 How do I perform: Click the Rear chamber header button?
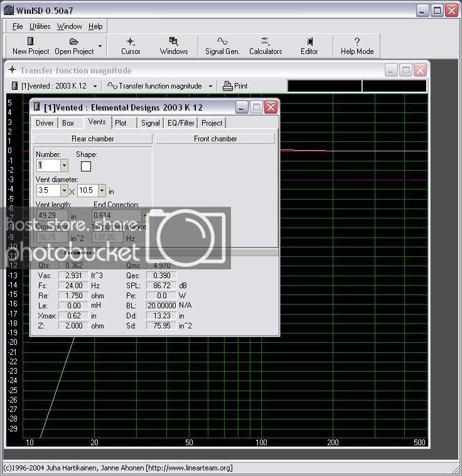92,139
